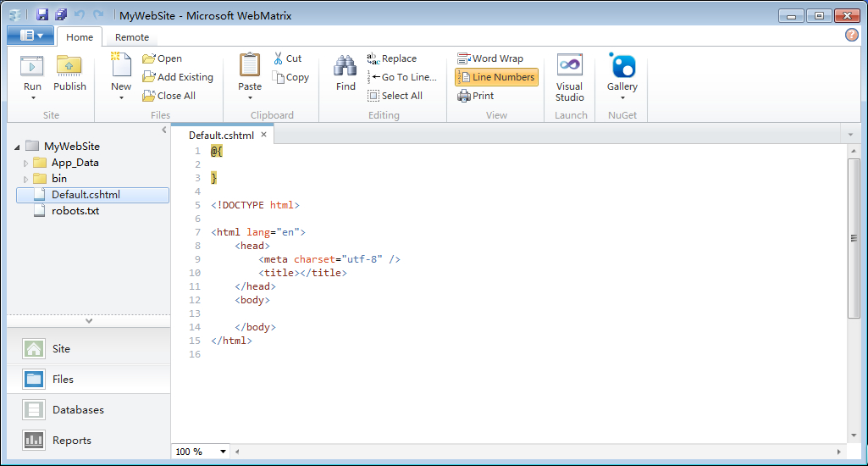Click the Find binoculars icon
This screenshot has width=868, height=466.
(x=346, y=66)
